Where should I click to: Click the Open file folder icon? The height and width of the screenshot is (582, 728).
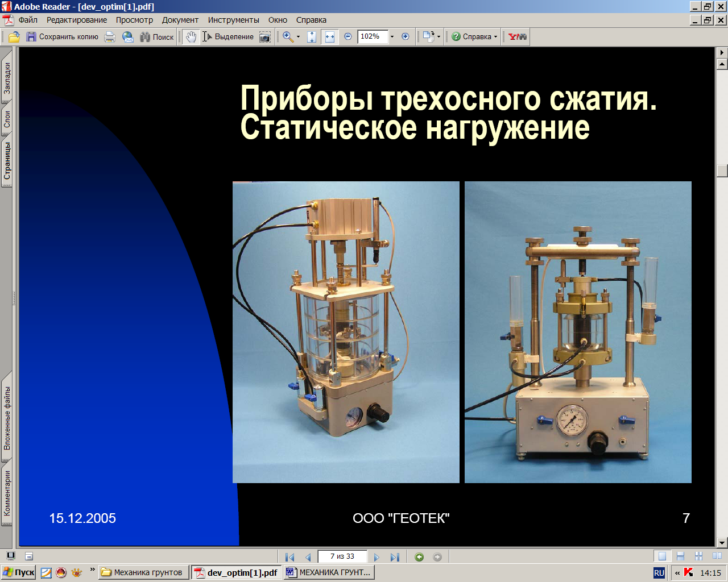click(14, 37)
